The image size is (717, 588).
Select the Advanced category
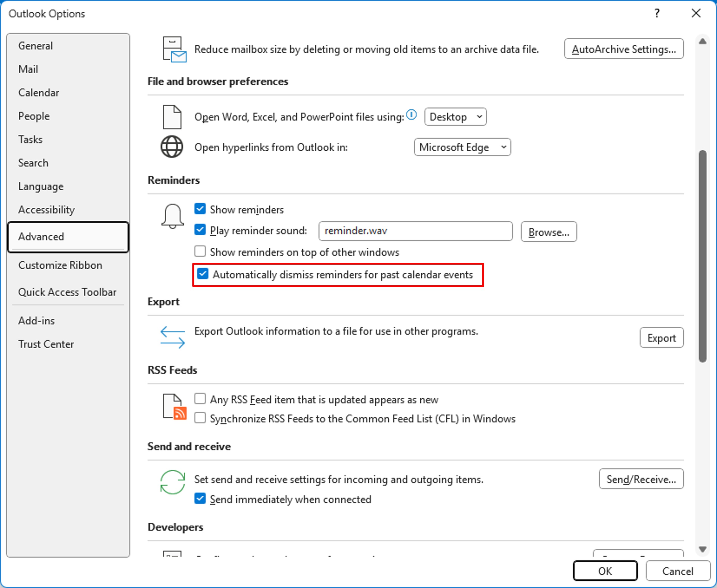68,237
